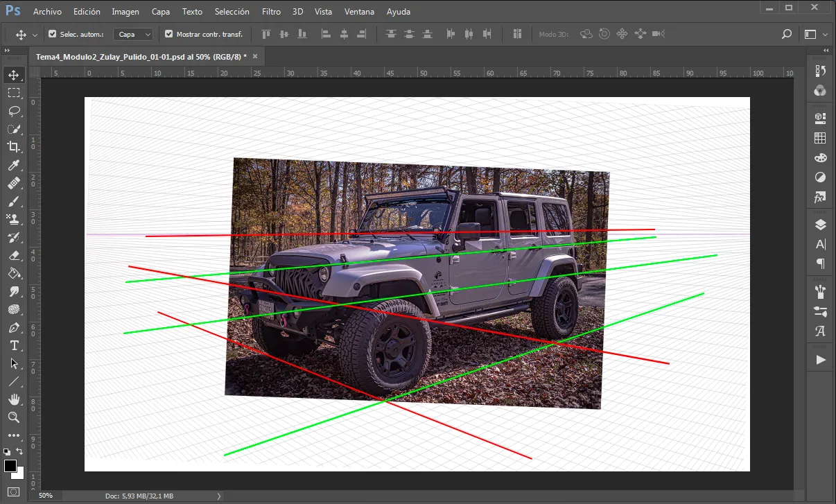Reset default foreground and background colors

pyautogui.click(x=7, y=451)
